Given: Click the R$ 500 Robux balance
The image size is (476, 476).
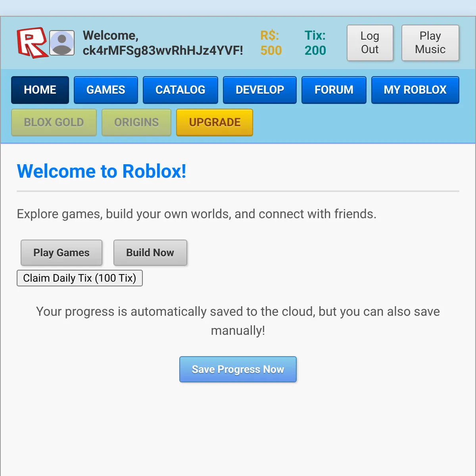Looking at the screenshot, I should pos(271,43).
